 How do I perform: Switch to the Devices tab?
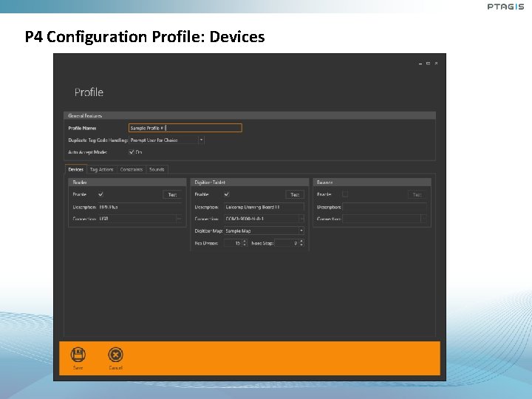click(x=76, y=169)
